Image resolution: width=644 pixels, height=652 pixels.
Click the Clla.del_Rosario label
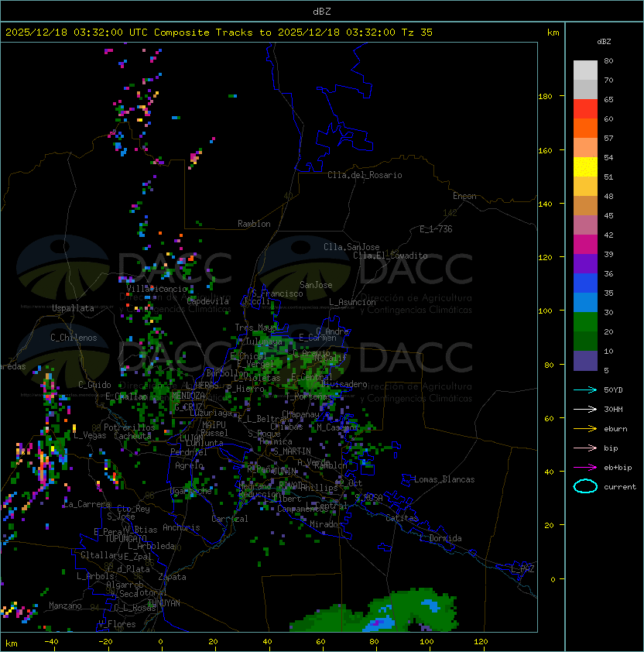[365, 175]
